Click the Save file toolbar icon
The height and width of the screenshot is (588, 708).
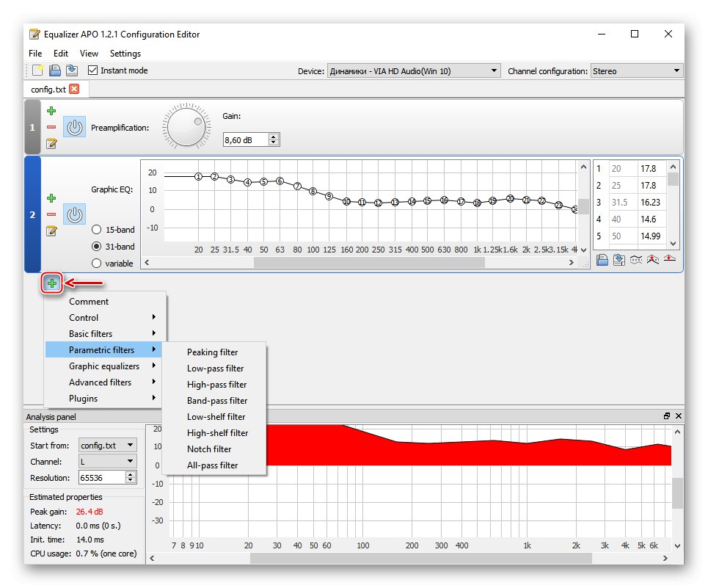(72, 70)
